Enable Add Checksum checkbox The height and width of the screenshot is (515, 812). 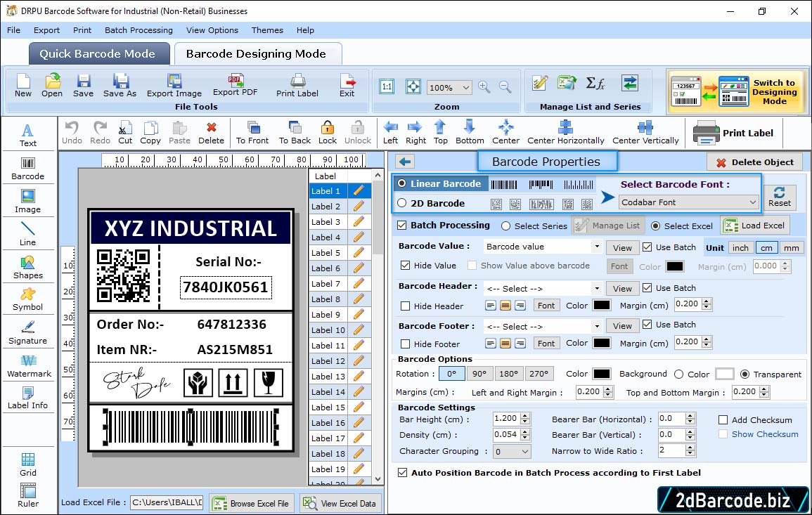pyautogui.click(x=723, y=420)
